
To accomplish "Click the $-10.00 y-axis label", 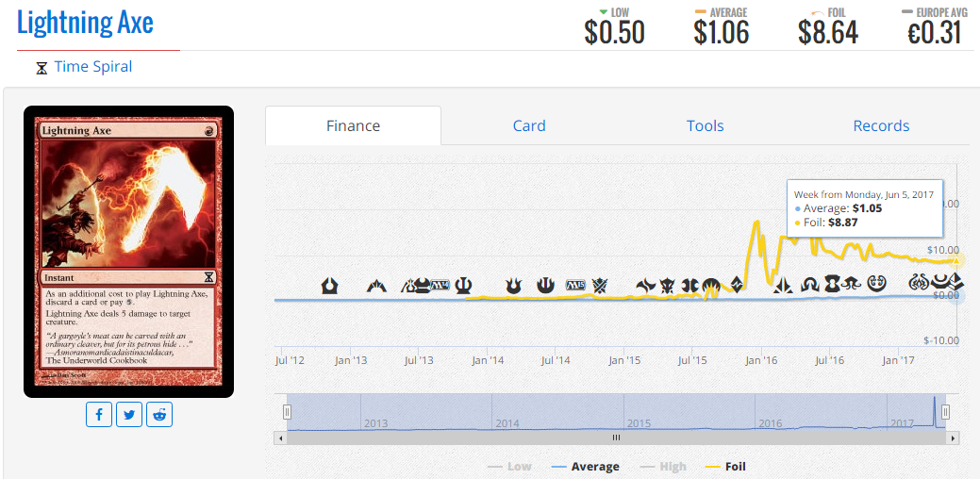I will coord(940,340).
